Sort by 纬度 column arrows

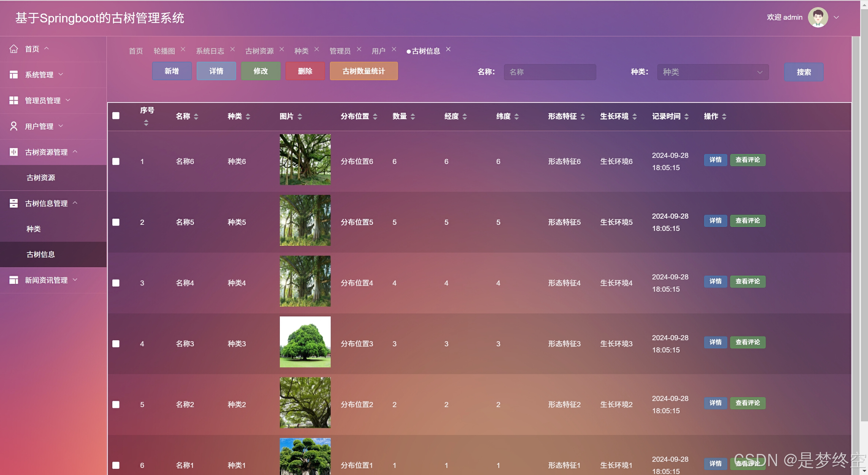[x=516, y=116]
